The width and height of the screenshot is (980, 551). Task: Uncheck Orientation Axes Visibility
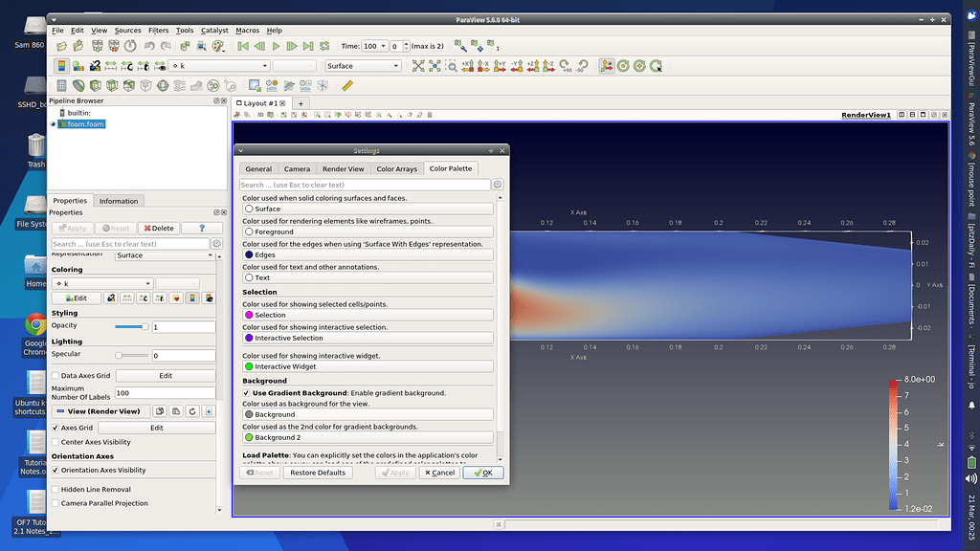click(x=56, y=470)
